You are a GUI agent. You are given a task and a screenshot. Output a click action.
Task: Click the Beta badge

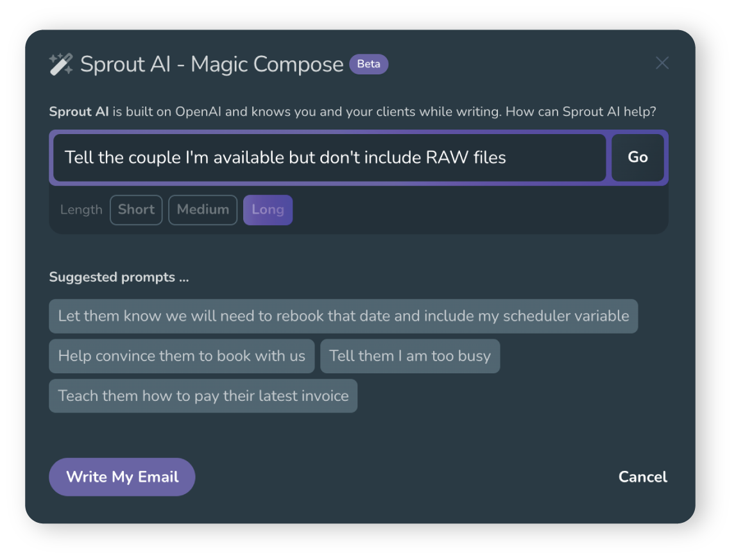[368, 64]
